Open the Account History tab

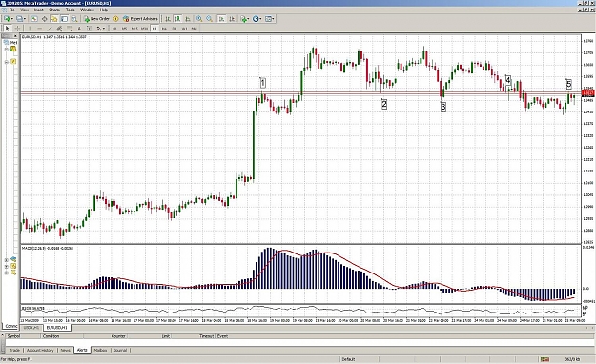(x=40, y=350)
